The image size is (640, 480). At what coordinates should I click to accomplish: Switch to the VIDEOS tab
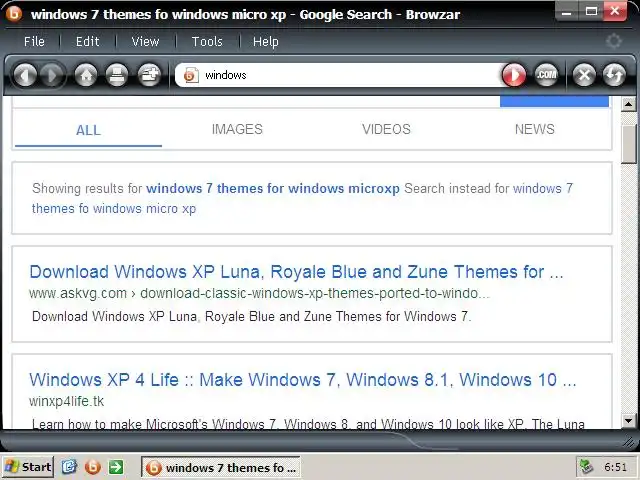point(386,129)
